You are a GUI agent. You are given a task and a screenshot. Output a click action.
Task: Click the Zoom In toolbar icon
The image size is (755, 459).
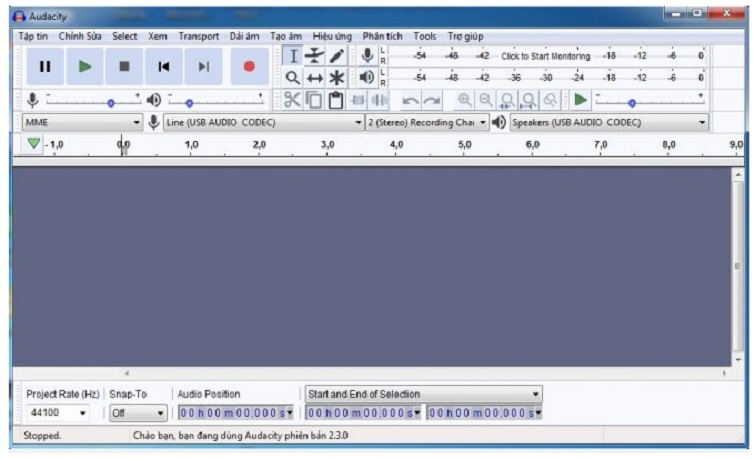pyautogui.click(x=464, y=100)
